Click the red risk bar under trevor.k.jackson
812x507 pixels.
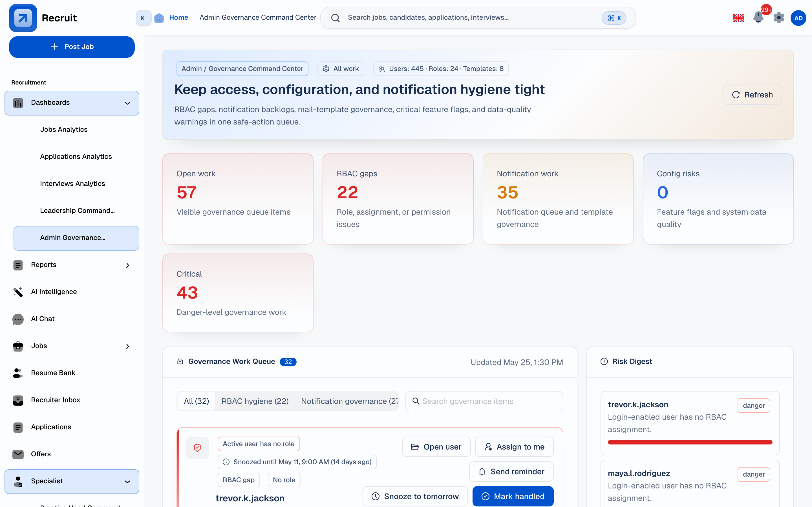click(x=690, y=442)
